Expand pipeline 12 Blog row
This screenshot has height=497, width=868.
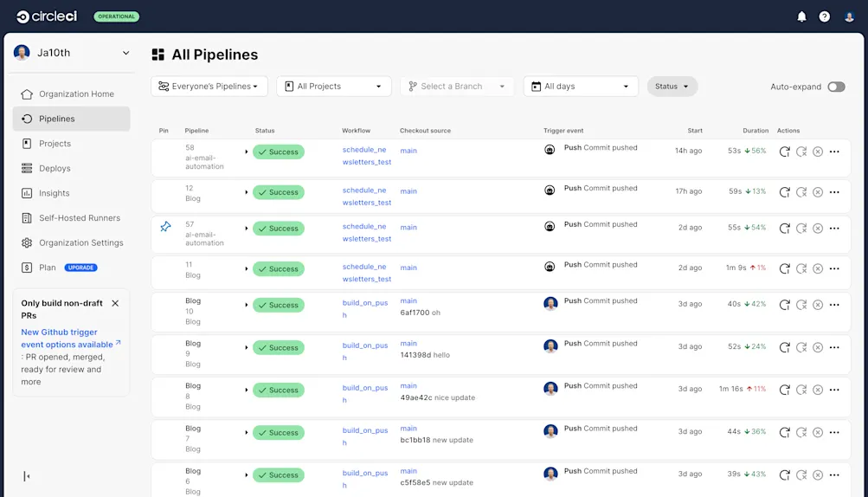pos(247,192)
